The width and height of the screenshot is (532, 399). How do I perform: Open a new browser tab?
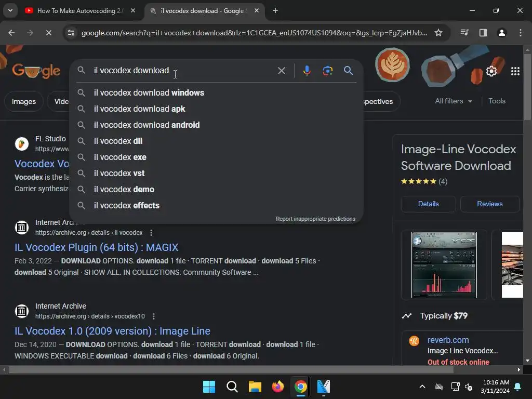pyautogui.click(x=275, y=10)
